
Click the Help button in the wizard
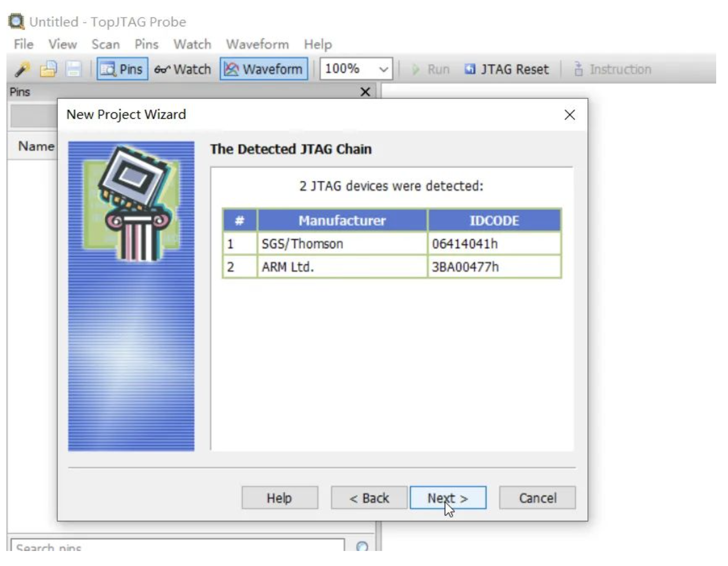pyautogui.click(x=280, y=498)
